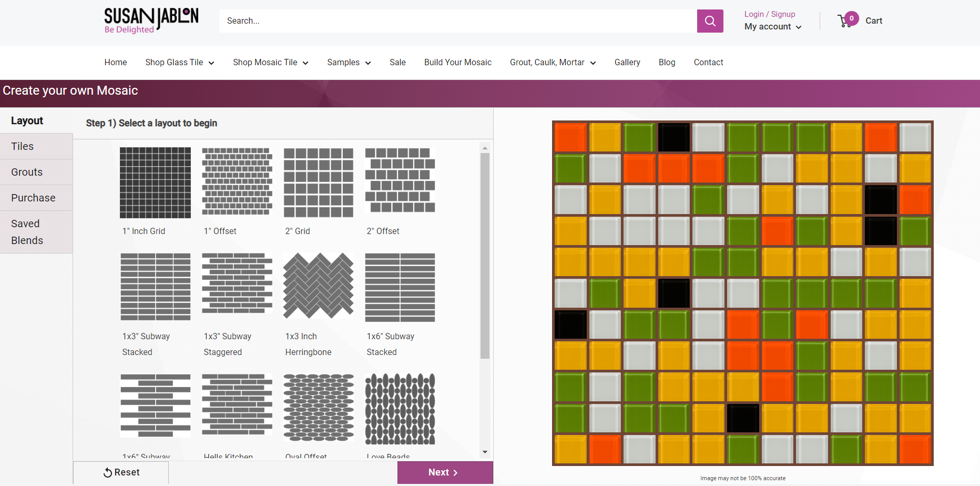Click the magenta search magnifier button
980x486 pixels.
coord(710,21)
